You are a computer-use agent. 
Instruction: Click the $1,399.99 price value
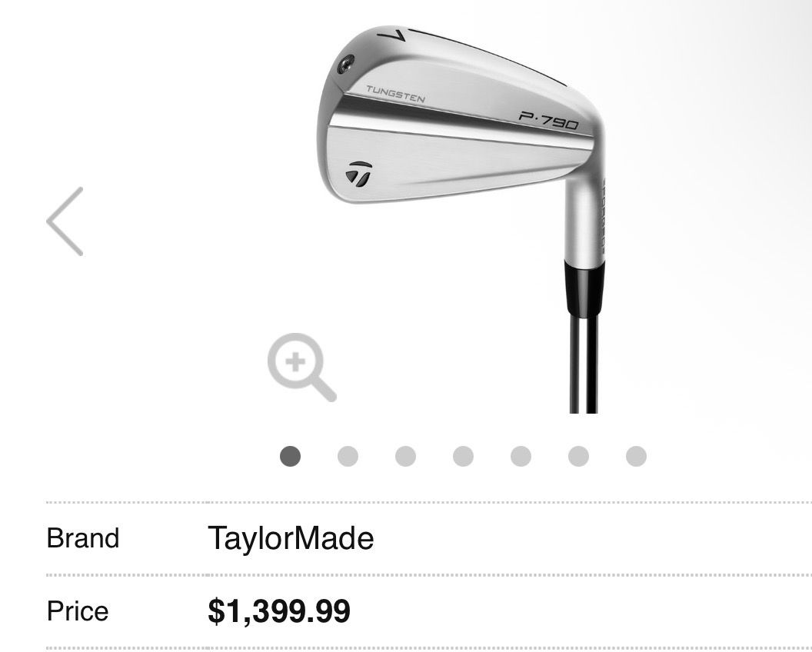tap(279, 610)
